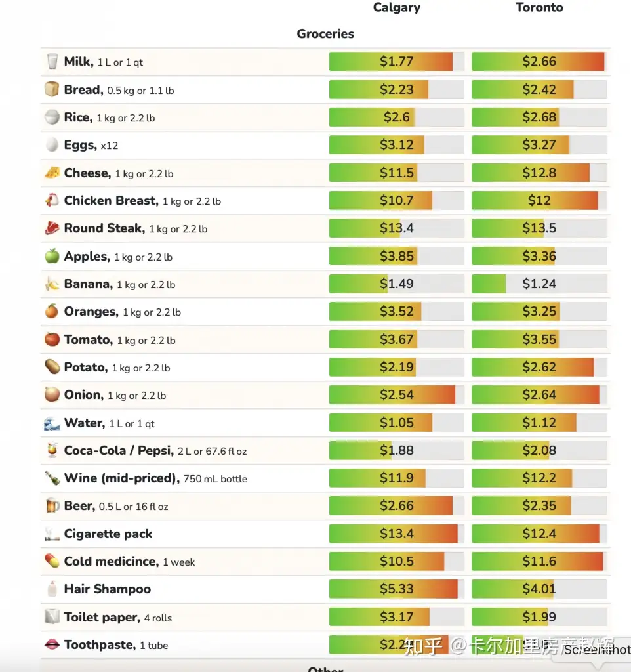Click the cheese wedge icon

52,173
